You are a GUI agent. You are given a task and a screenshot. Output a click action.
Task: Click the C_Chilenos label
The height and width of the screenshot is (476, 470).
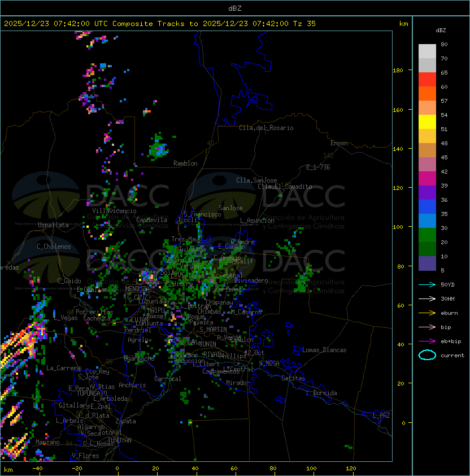tap(54, 246)
